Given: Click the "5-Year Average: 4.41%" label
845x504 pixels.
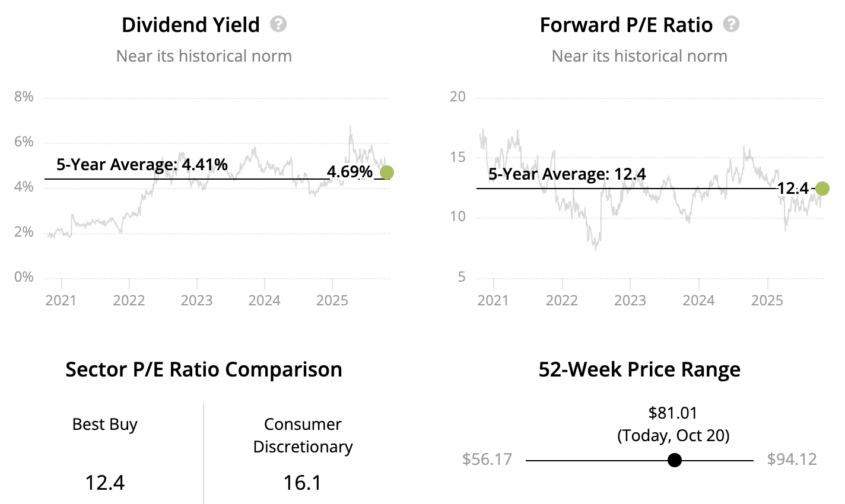Looking at the screenshot, I should (142, 164).
